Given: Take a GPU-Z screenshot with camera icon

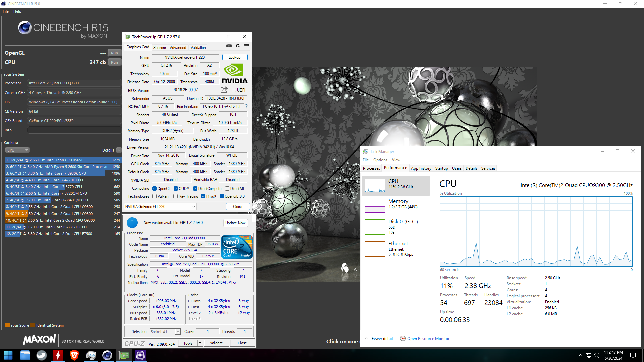Looking at the screenshot, I should click(x=229, y=46).
